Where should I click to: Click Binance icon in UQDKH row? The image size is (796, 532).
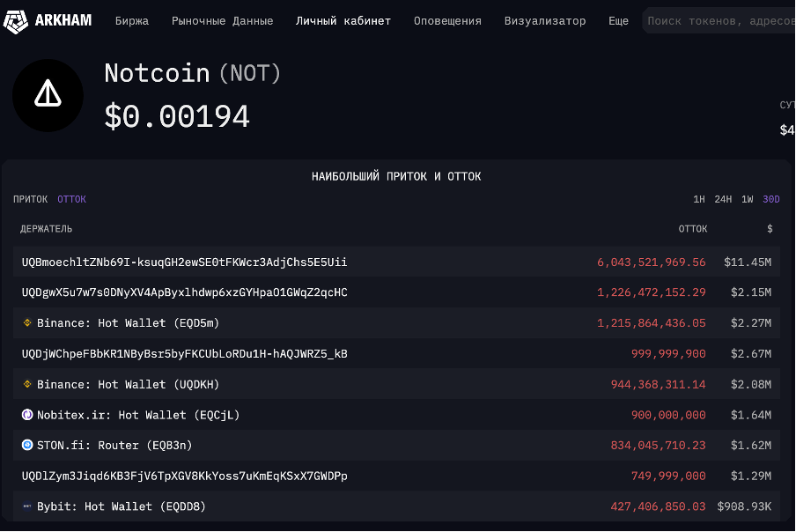click(x=27, y=384)
